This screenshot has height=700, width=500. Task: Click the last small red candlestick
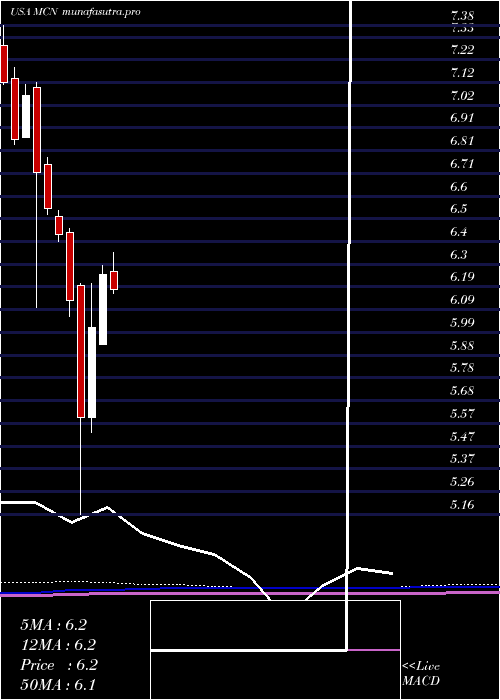click(x=114, y=280)
